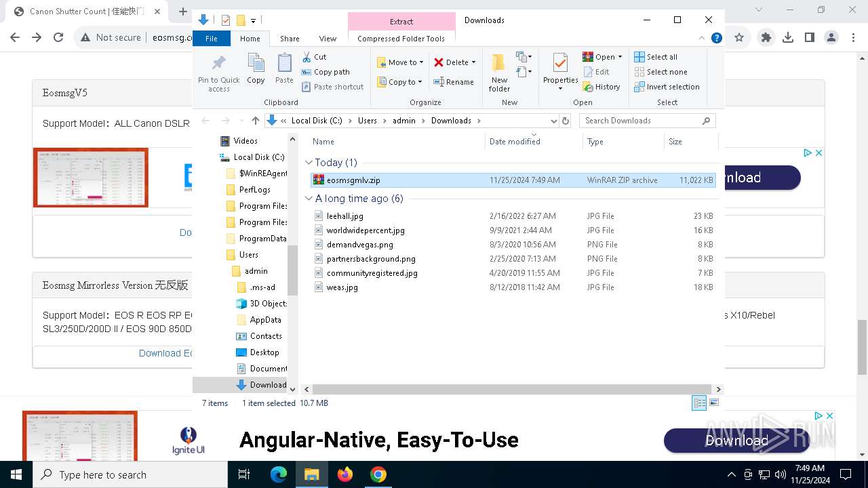Click the Windows Start button

click(16, 474)
